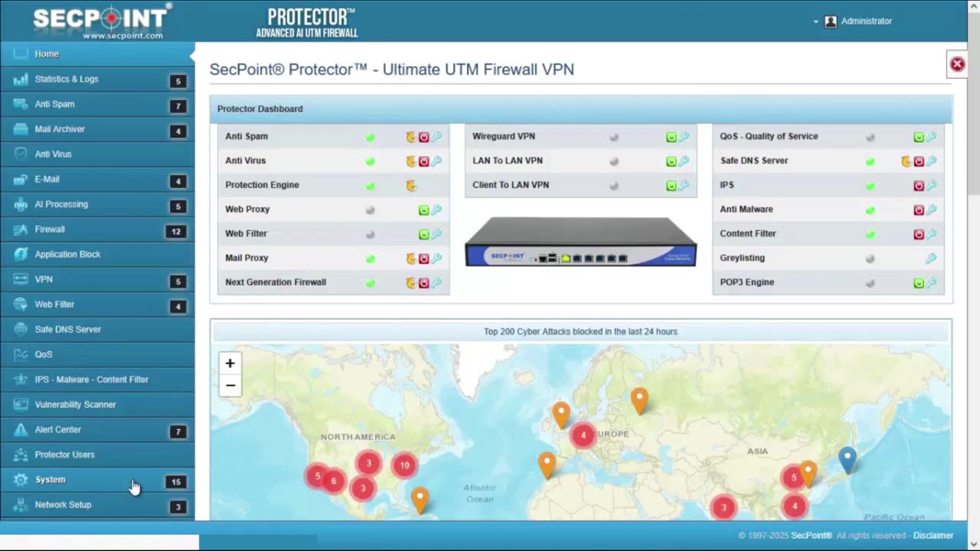Open the Disclaimer link in footer
This screenshot has width=980, height=551.
(933, 536)
